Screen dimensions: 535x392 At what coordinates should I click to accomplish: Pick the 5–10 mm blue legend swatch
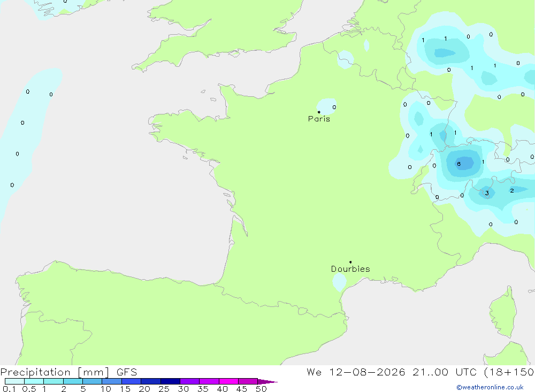92,381
